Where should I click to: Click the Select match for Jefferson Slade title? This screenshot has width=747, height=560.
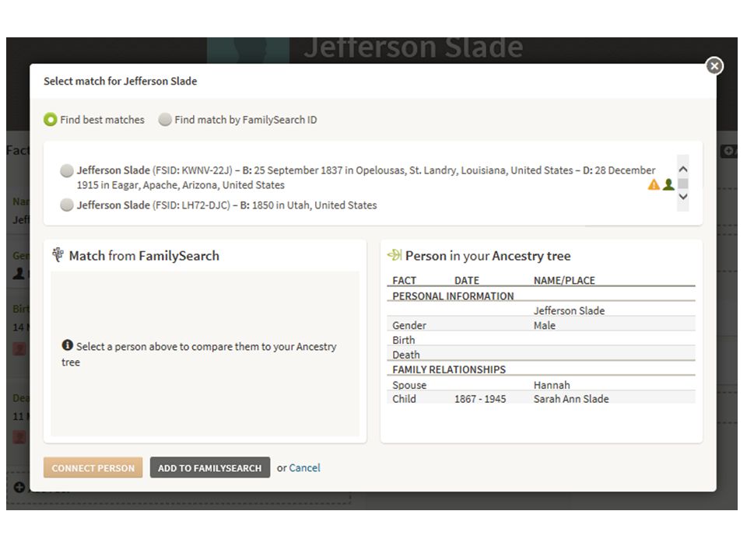(x=120, y=81)
